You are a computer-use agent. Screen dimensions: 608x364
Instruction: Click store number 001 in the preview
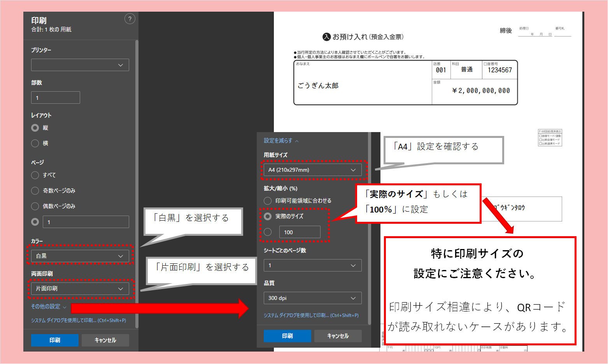click(x=441, y=70)
